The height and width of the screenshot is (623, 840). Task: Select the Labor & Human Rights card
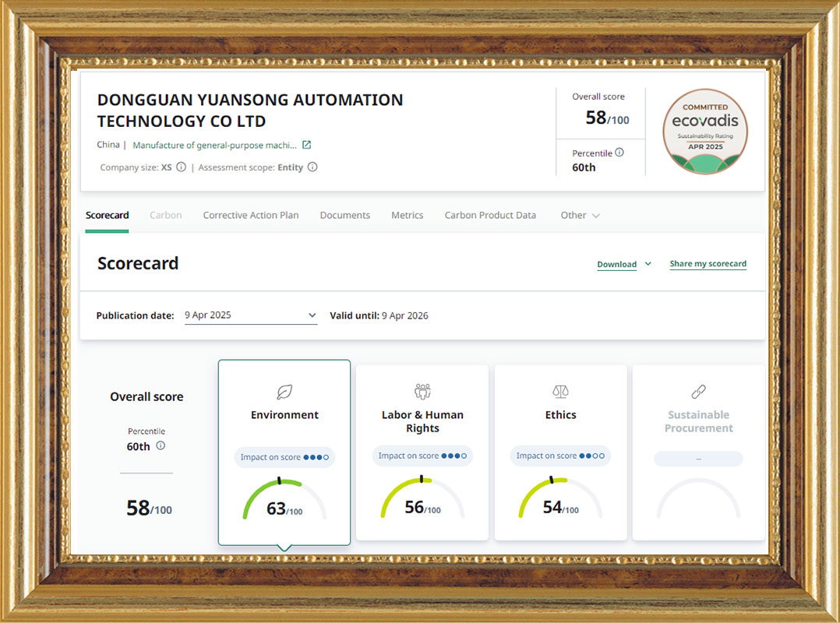click(422, 452)
